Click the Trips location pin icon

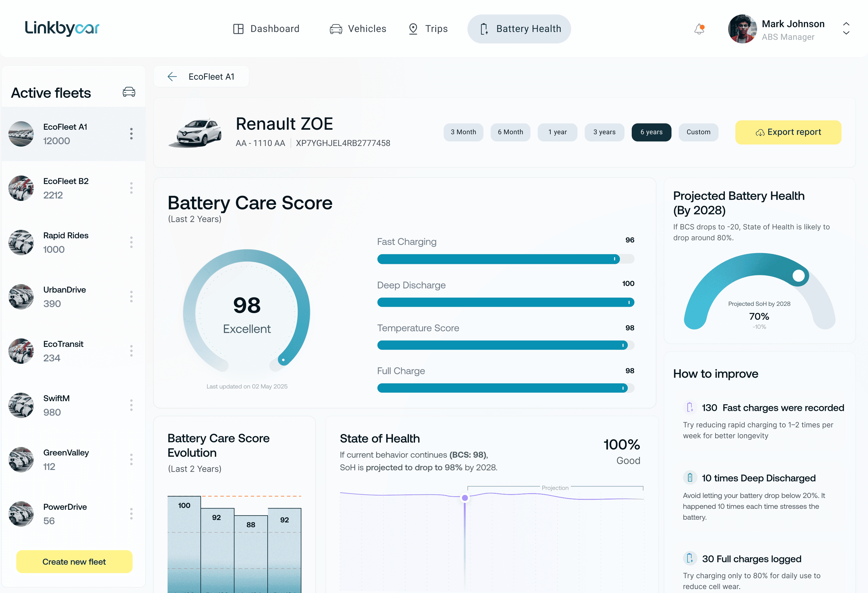click(x=413, y=29)
